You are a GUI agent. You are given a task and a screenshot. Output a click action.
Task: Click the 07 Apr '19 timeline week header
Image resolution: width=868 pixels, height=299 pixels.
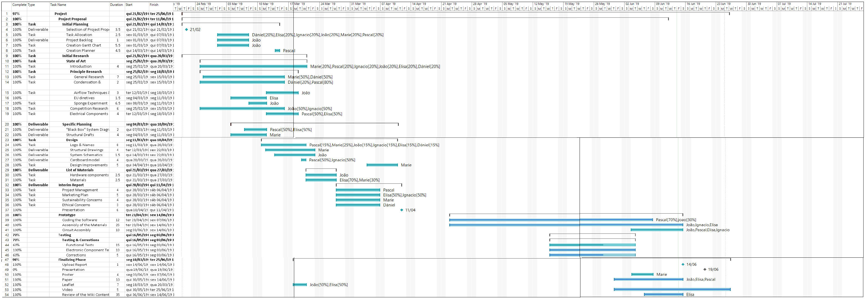point(388,4)
